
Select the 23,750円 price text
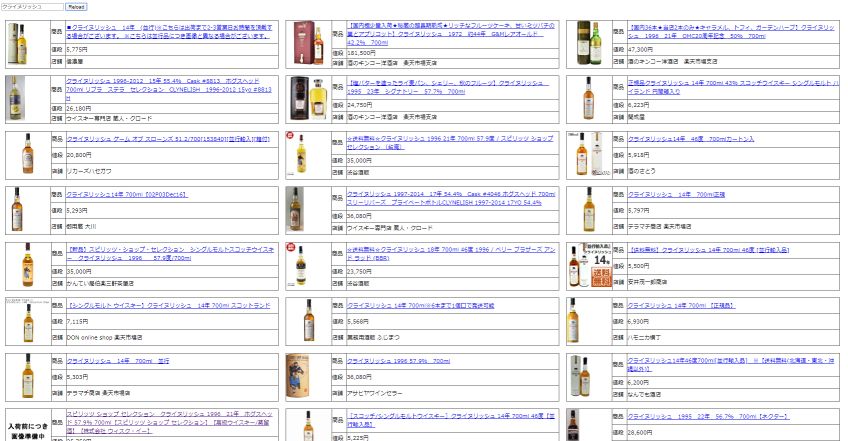point(359,272)
